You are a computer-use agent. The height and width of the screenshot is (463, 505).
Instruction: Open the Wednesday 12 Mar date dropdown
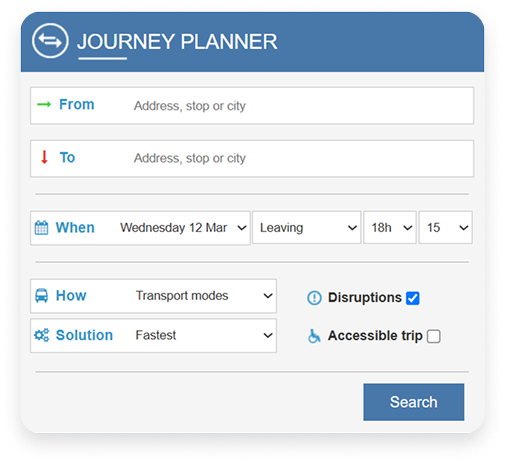[183, 228]
